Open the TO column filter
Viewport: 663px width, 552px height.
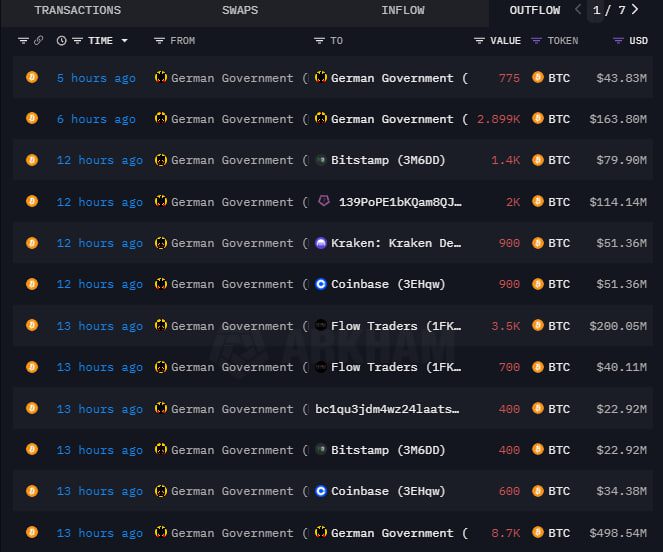coord(319,41)
